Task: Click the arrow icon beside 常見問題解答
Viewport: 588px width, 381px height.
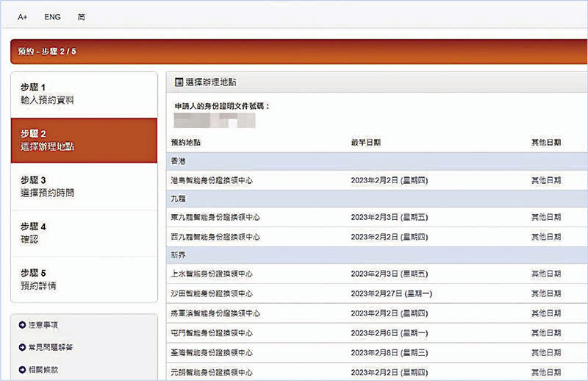Action: pyautogui.click(x=21, y=346)
